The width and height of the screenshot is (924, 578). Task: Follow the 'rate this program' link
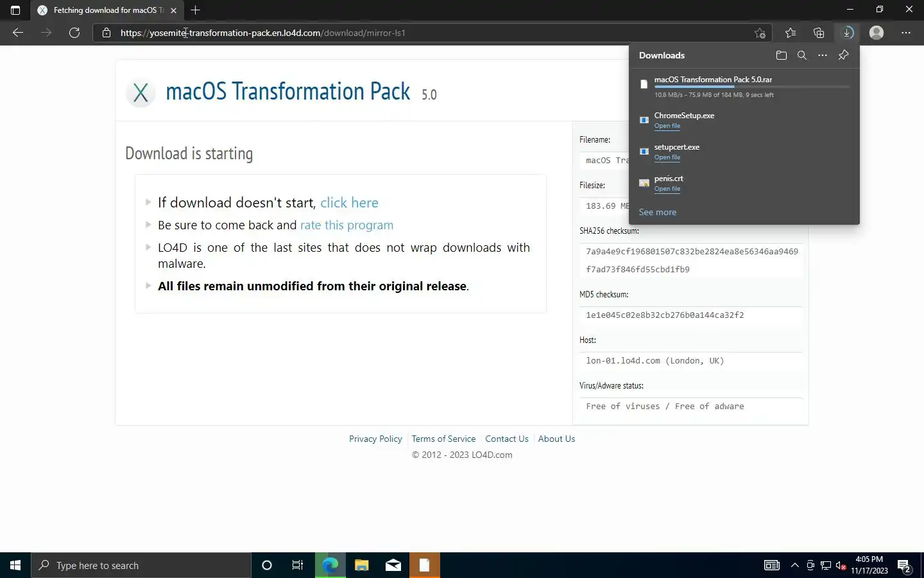346,225
